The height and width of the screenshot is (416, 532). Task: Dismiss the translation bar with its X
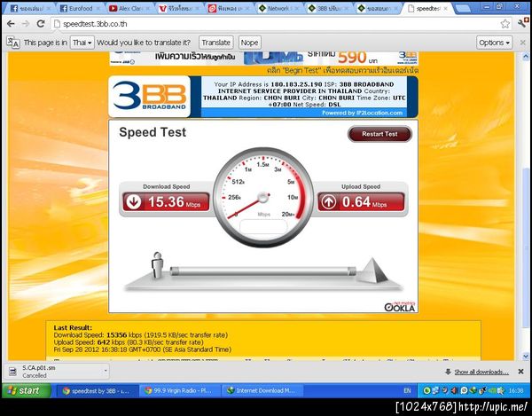[523, 43]
